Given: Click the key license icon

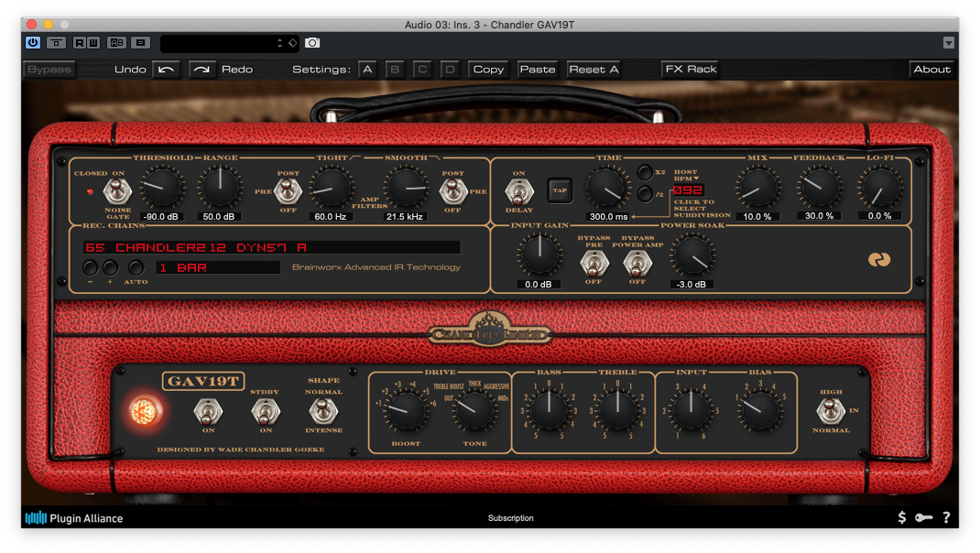Looking at the screenshot, I should [924, 517].
